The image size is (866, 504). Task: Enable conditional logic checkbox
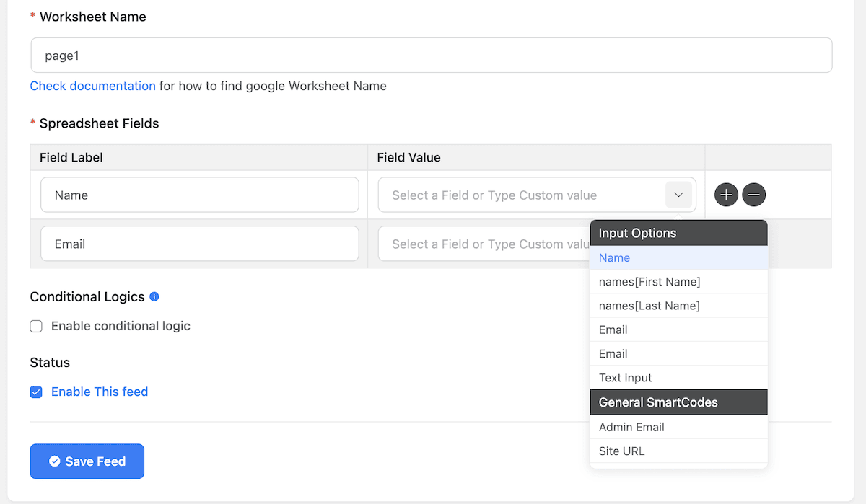click(x=36, y=326)
